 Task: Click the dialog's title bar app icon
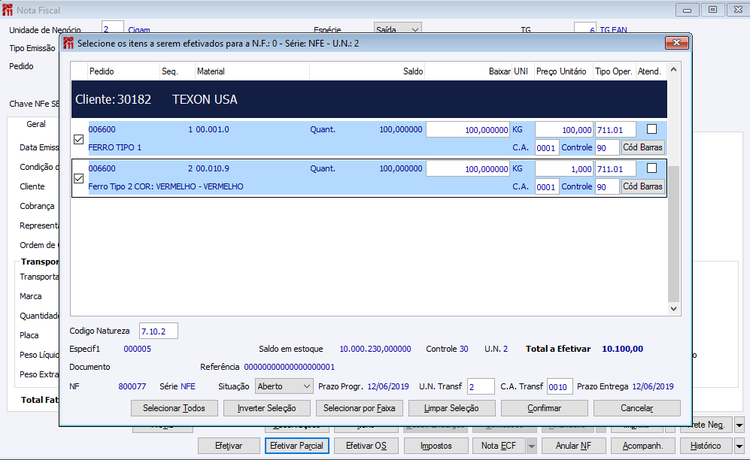(x=68, y=44)
